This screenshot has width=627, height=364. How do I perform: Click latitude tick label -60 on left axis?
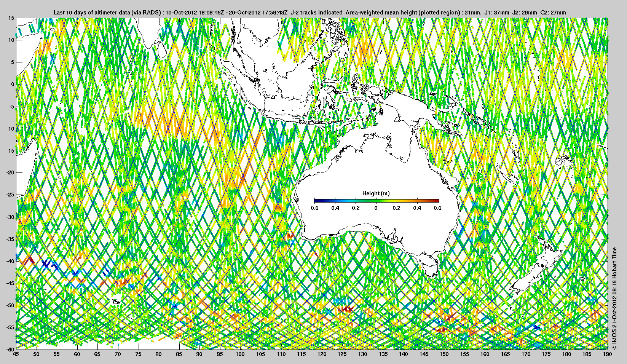click(10, 349)
